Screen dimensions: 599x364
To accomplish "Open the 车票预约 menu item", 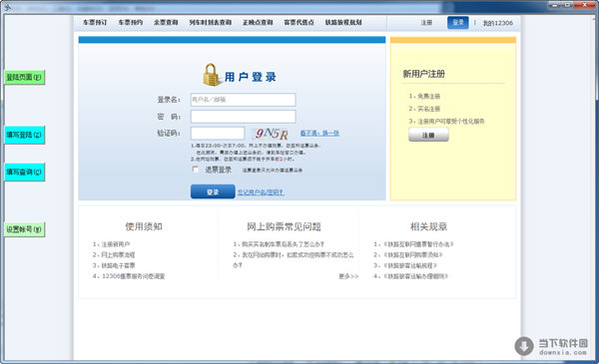I will coord(130,23).
